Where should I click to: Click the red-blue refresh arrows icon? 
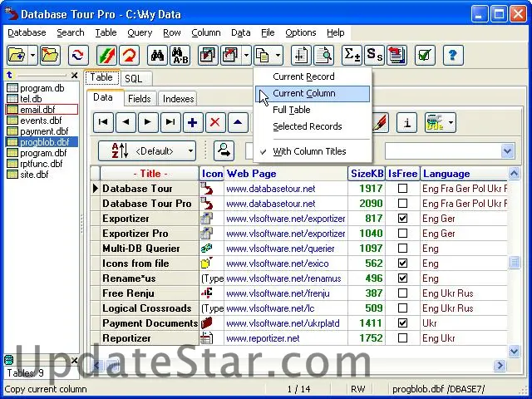coord(78,55)
